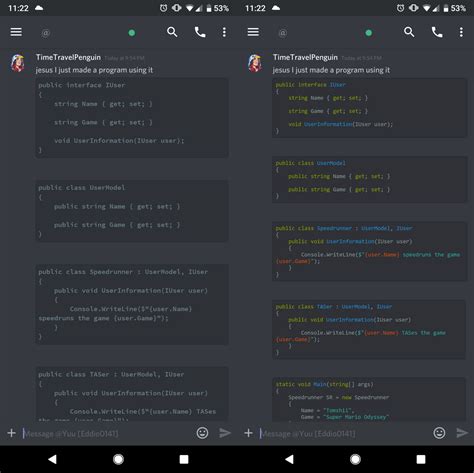
Task: Tap Android back button, left screenshot
Action: click(53, 459)
